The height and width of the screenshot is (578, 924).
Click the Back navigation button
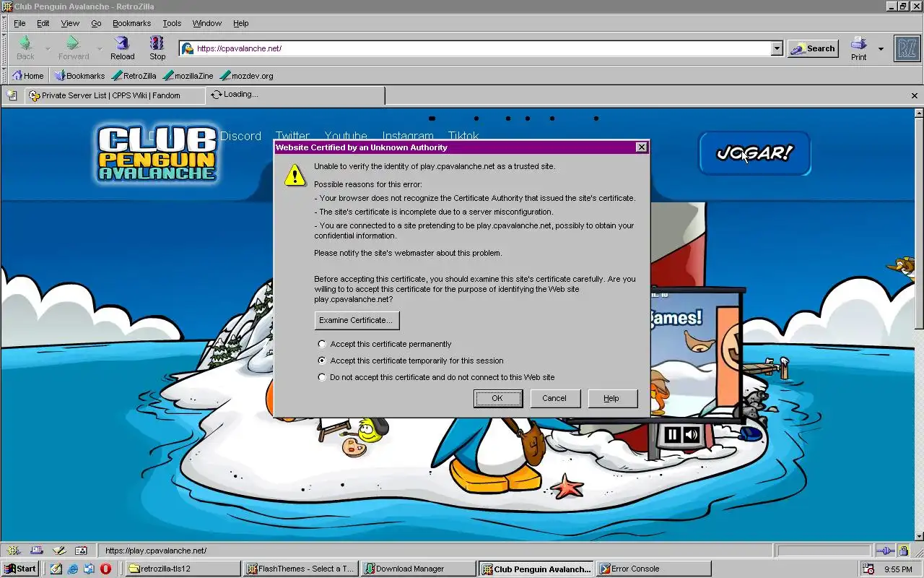[25, 48]
